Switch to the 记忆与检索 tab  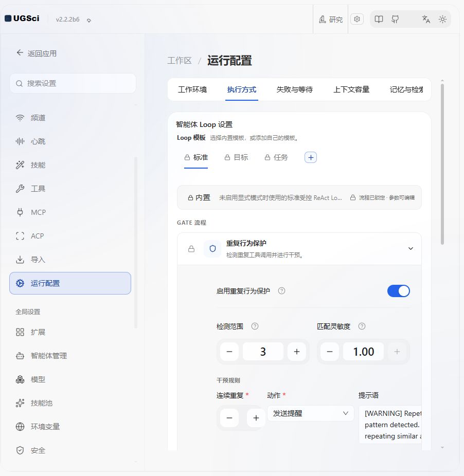click(406, 89)
